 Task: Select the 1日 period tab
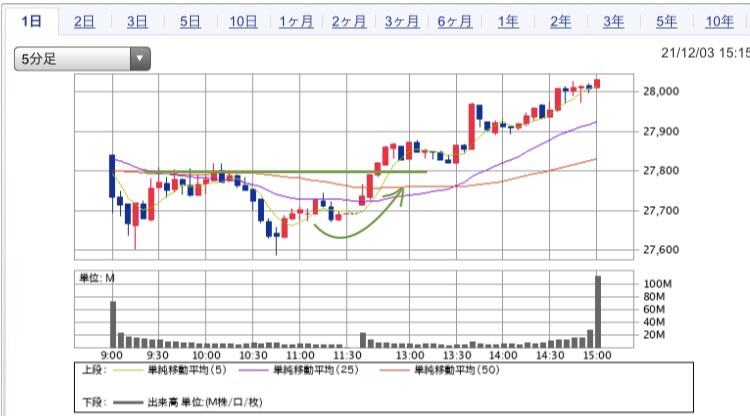tap(32, 22)
